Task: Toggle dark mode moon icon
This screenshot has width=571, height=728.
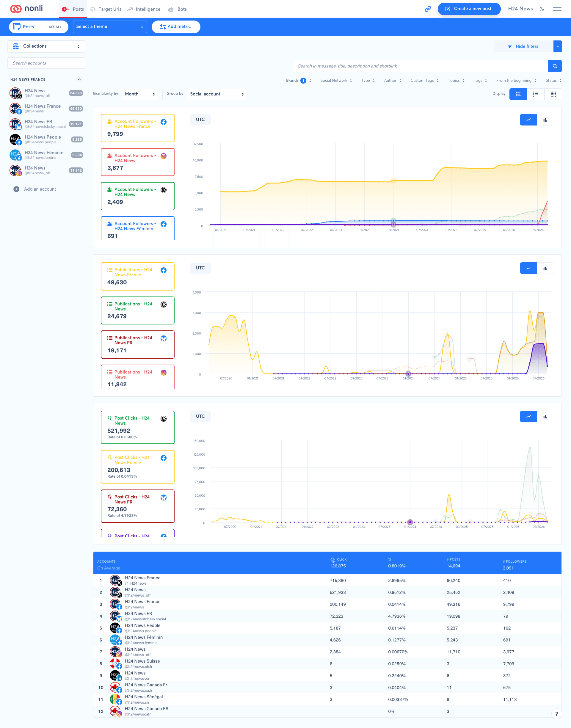Action: pos(542,9)
